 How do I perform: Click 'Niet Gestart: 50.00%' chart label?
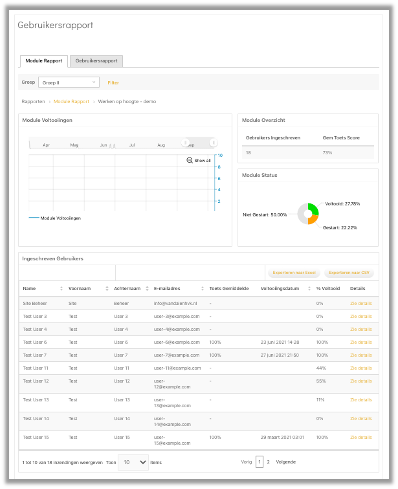click(x=265, y=215)
